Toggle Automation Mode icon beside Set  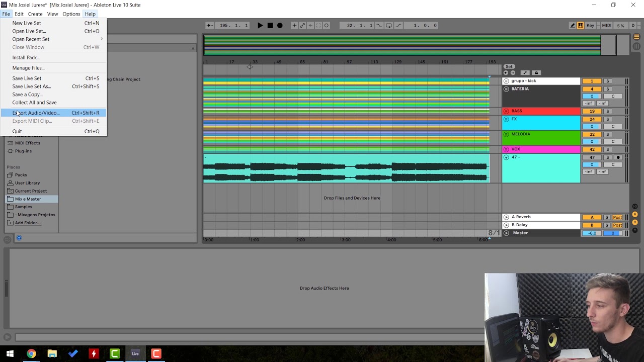point(525,73)
